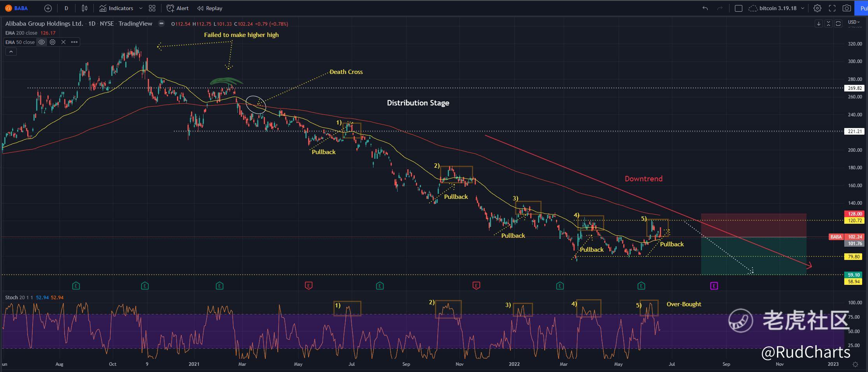The width and height of the screenshot is (868, 372).
Task: Maximize the main chart pane
Action: point(838,24)
